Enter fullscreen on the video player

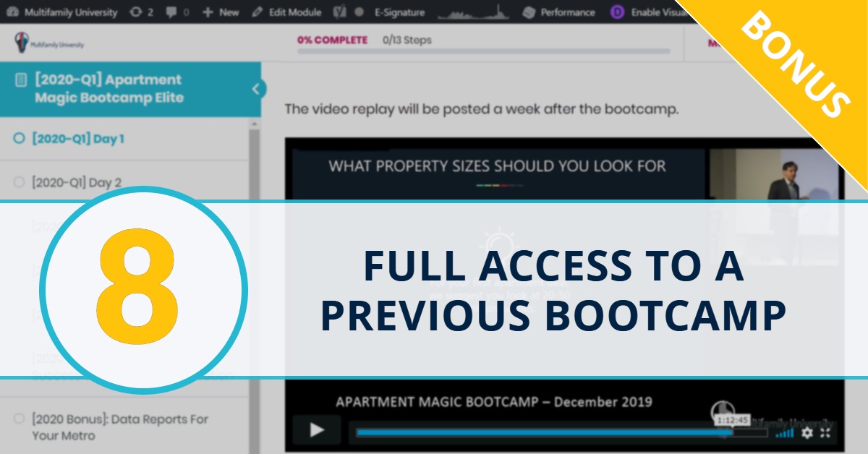825,432
